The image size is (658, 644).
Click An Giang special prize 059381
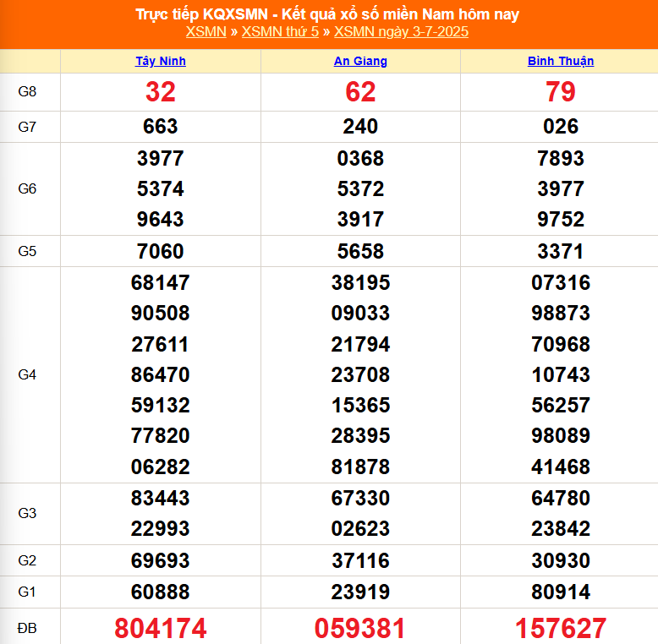coord(360,628)
